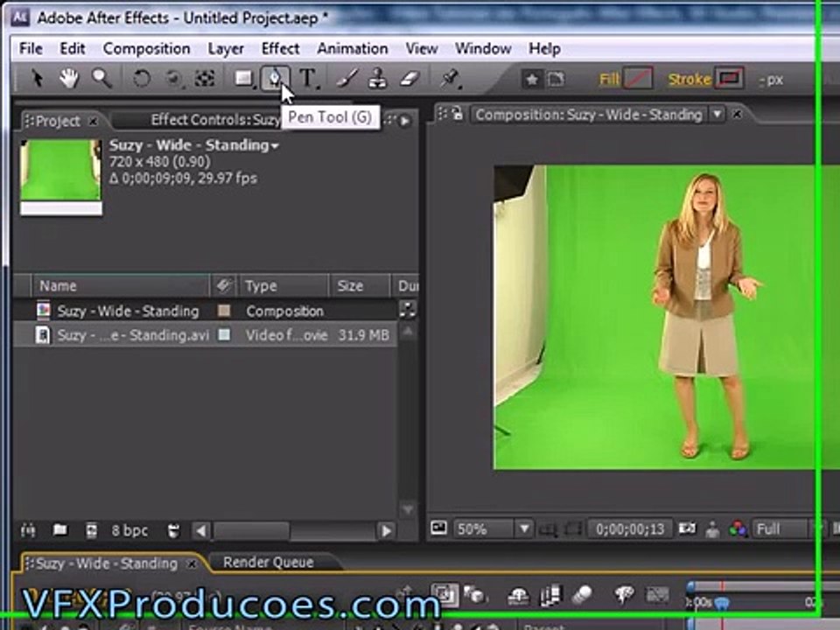The width and height of the screenshot is (840, 630).
Task: Switch to the Project panel tab
Action: coord(58,121)
